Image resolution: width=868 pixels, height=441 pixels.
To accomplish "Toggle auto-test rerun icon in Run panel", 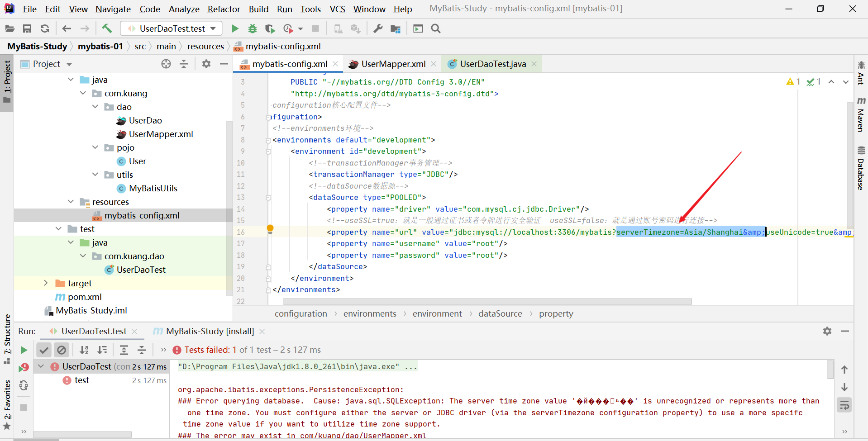I will click(24, 385).
